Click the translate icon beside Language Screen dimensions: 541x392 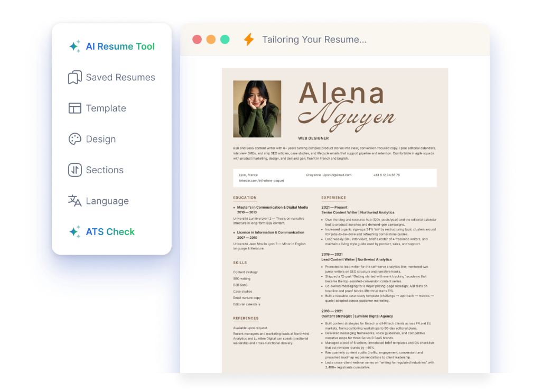[75, 201]
